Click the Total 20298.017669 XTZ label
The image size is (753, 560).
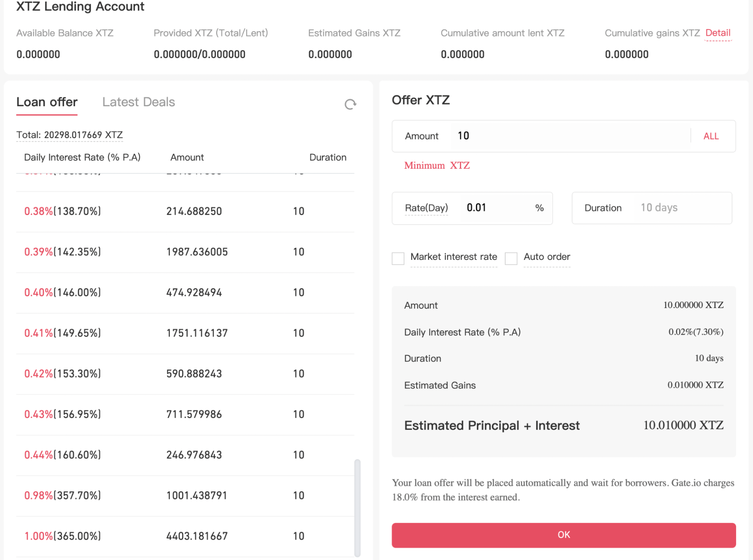[x=69, y=135]
